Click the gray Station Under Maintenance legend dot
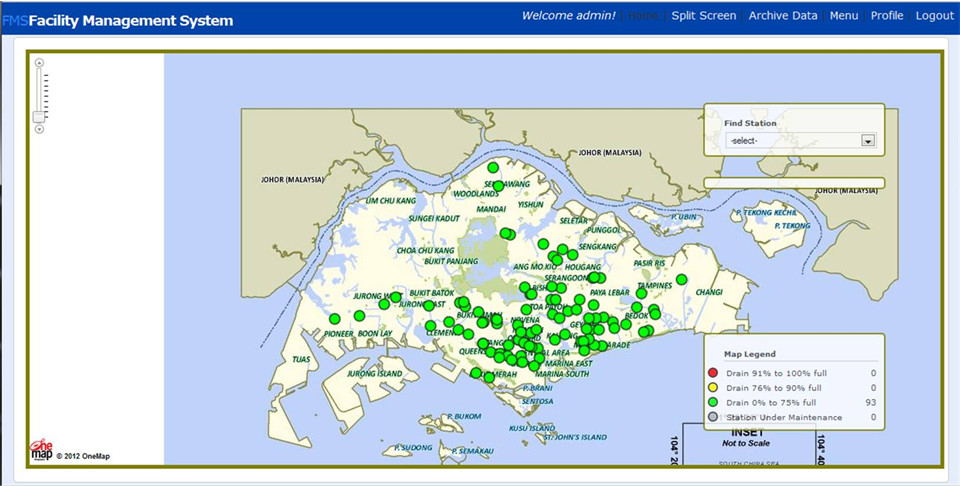The width and height of the screenshot is (960, 486). point(712,417)
